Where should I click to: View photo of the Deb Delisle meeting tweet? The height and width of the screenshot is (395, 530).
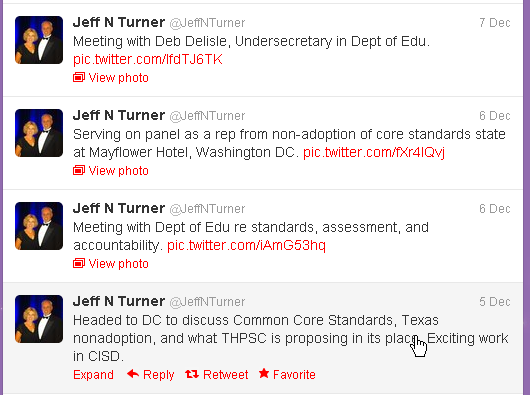click(119, 78)
